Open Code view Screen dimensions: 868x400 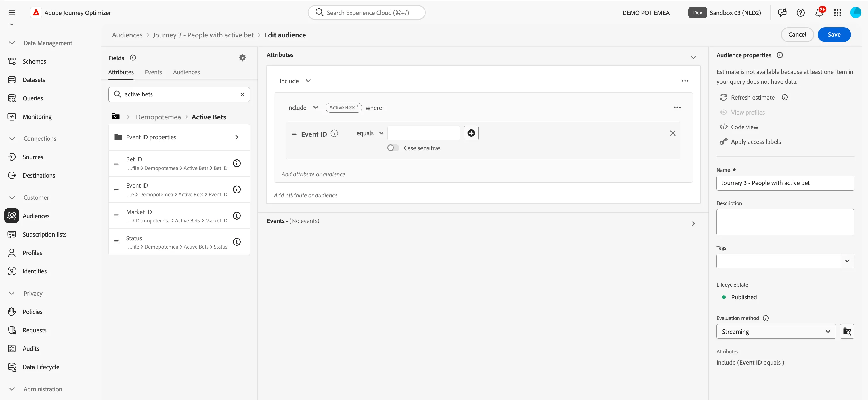point(739,127)
